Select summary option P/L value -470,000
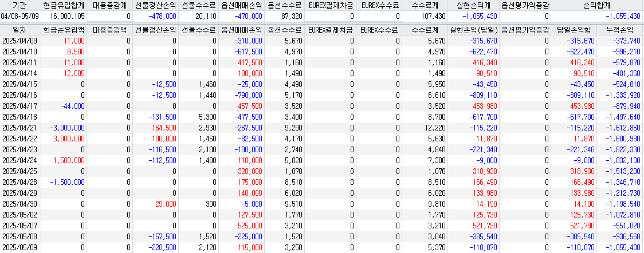 click(x=248, y=17)
